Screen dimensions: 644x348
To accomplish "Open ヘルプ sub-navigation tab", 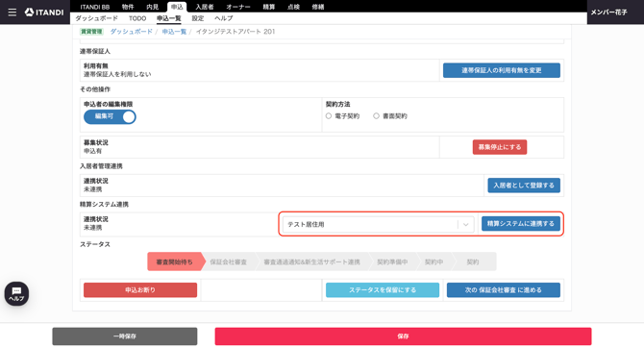I will click(x=223, y=18).
